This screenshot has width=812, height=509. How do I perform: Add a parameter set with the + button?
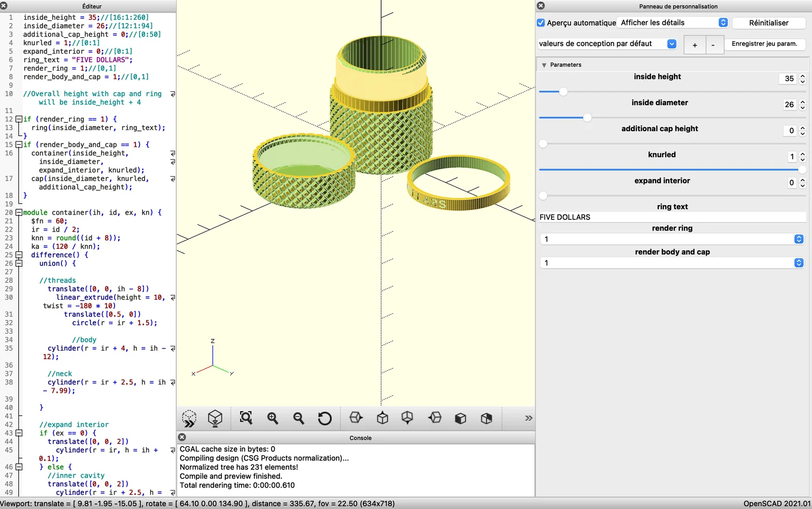[695, 45]
